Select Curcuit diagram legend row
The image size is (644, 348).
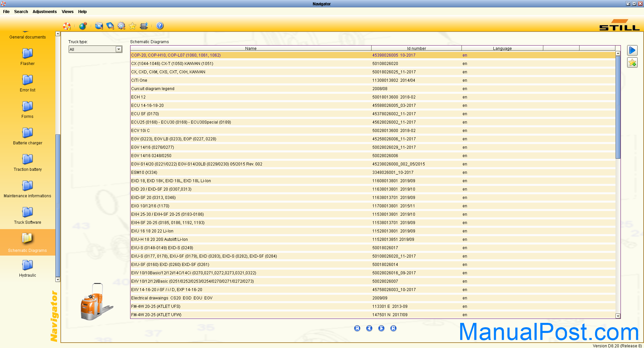pos(373,89)
